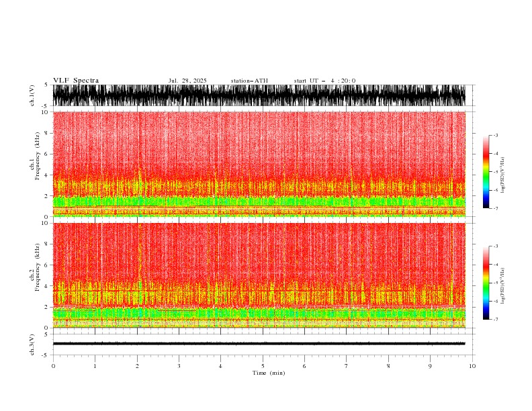Click the ch.1 log(PSD) colorbar label
Viewport: 532px width, 411px height.
pos(502,175)
